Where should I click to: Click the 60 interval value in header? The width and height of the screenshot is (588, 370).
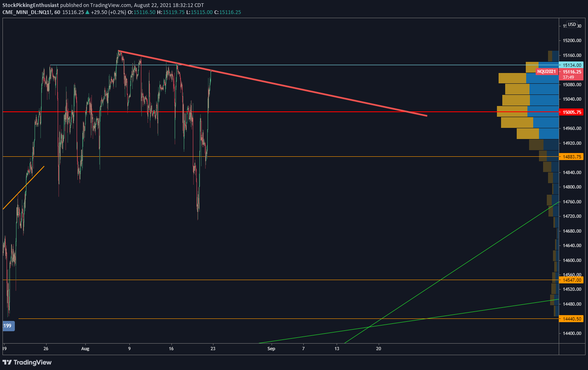click(x=57, y=12)
